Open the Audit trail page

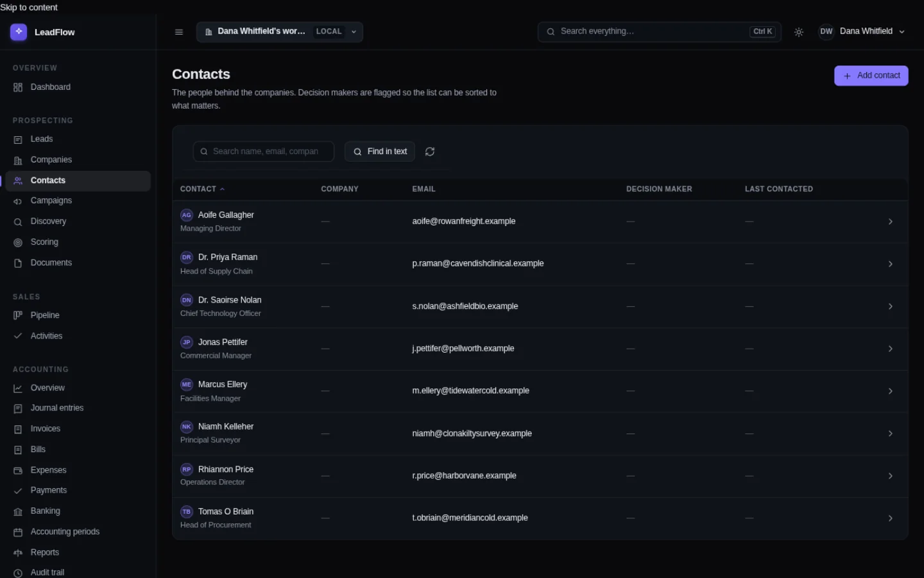pos(78,572)
